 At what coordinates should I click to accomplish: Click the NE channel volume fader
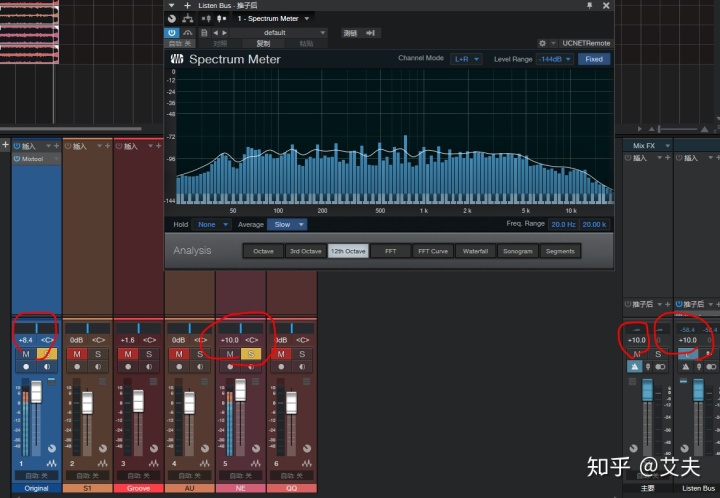(240, 390)
